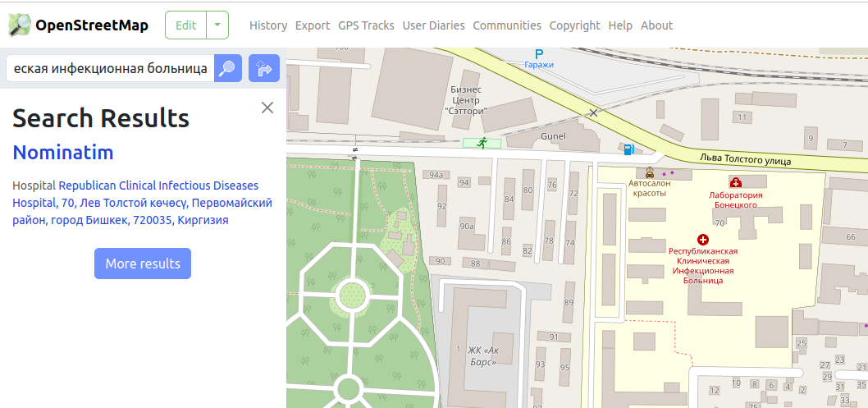868x408 pixels.
Task: Click the Автосалон красоты car icon
Action: [649, 172]
